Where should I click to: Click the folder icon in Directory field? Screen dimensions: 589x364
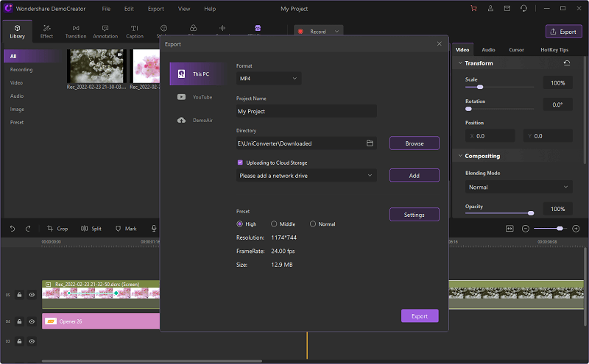click(x=370, y=143)
